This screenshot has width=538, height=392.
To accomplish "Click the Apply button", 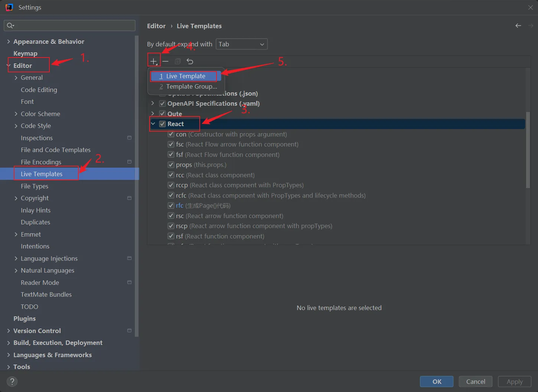I will (x=515, y=382).
